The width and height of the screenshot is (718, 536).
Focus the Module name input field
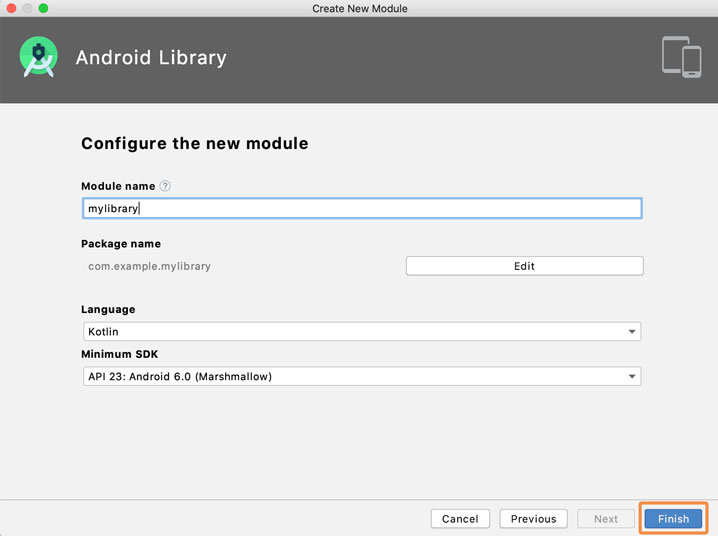point(362,208)
